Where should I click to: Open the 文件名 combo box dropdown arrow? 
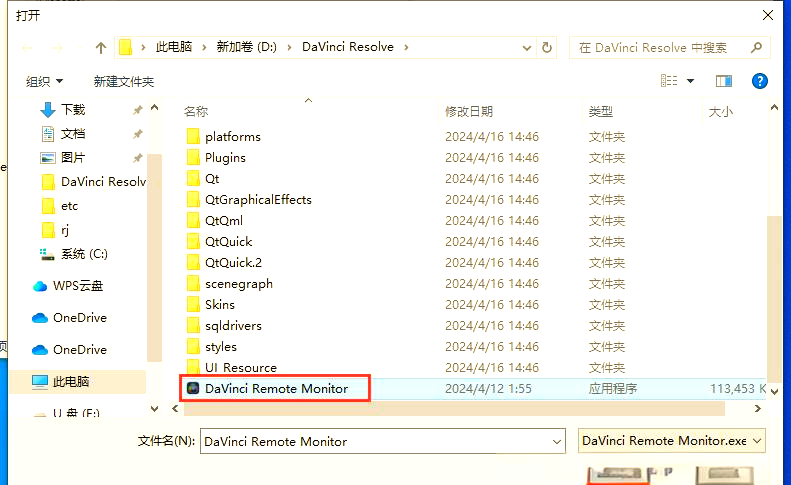click(x=557, y=442)
